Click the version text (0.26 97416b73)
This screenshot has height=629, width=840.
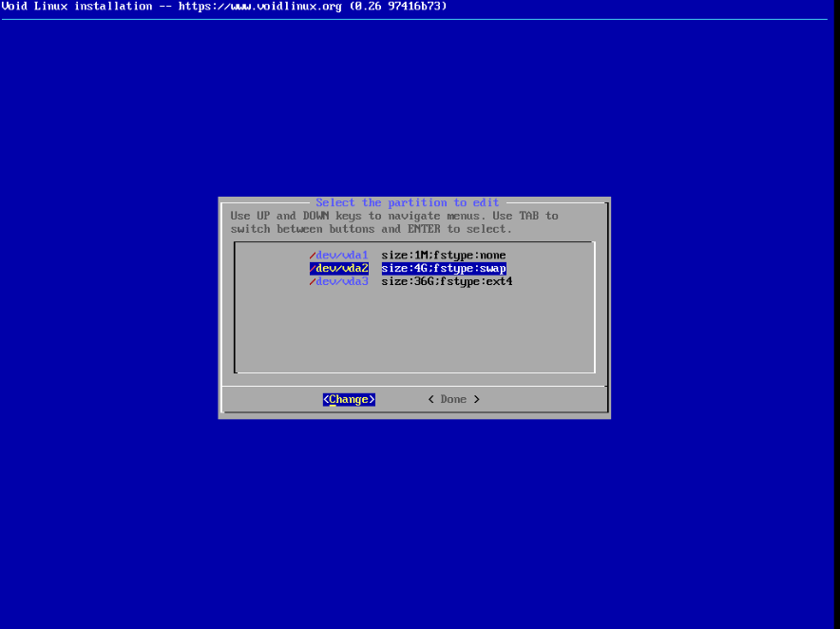pos(394,6)
